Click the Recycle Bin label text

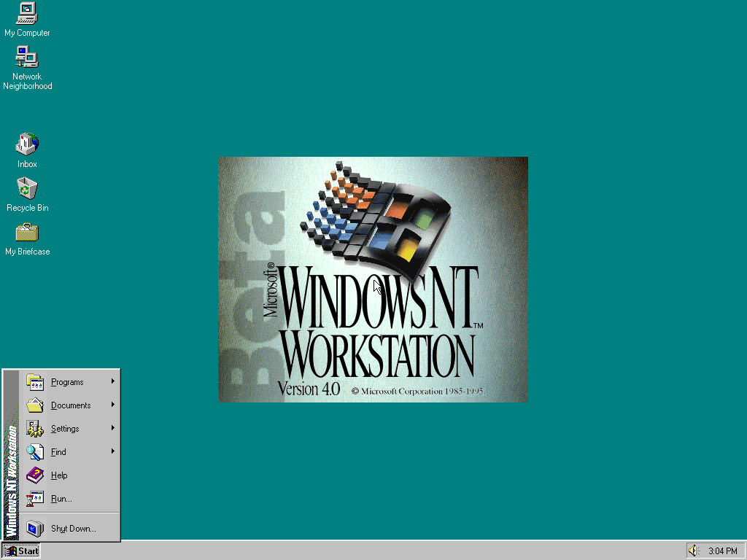(28, 208)
